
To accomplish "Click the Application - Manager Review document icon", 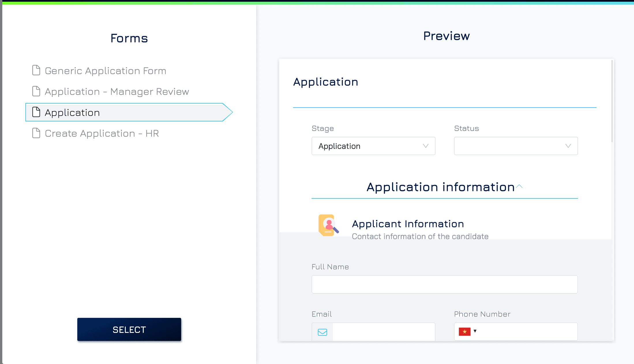I will 36,91.
